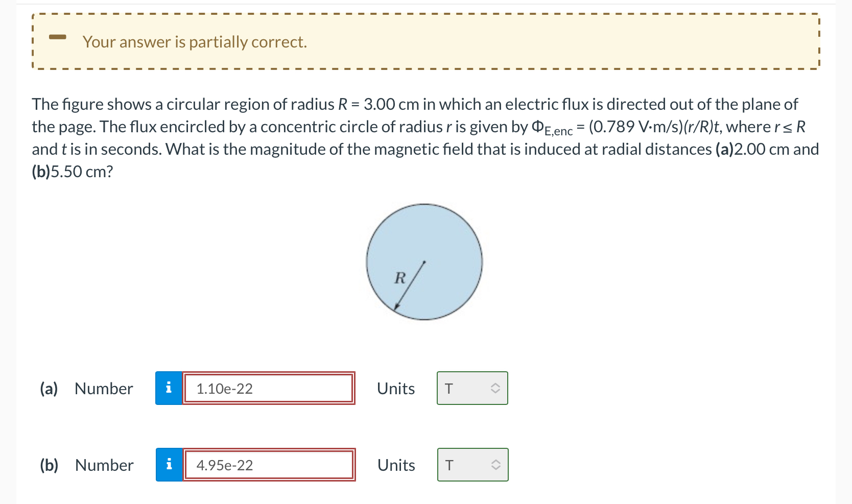Click the chevron on the first Units selector
The width and height of the screenshot is (852, 504).
(494, 388)
